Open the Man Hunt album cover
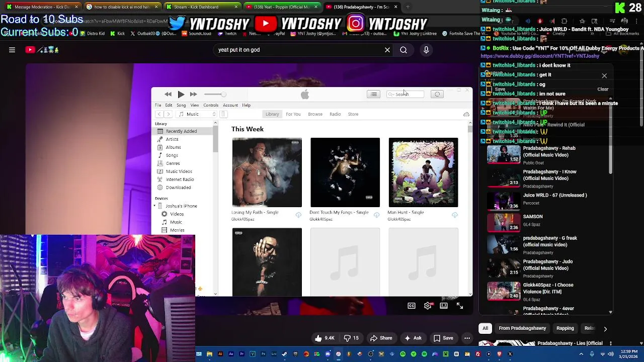Image resolution: width=644 pixels, height=362 pixels. pyautogui.click(x=423, y=172)
